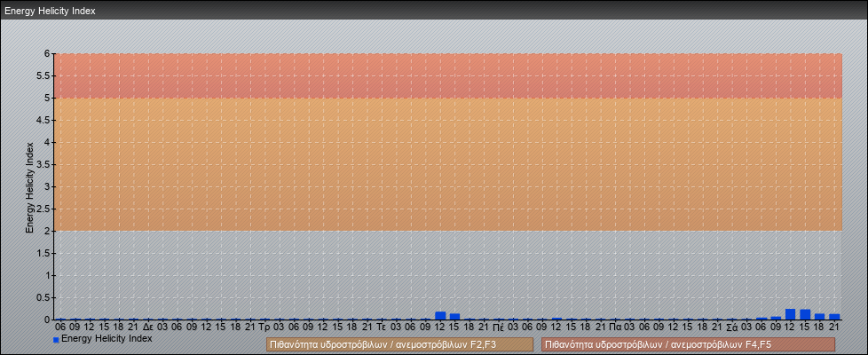Click the Τρ day label on x-axis

[264, 327]
